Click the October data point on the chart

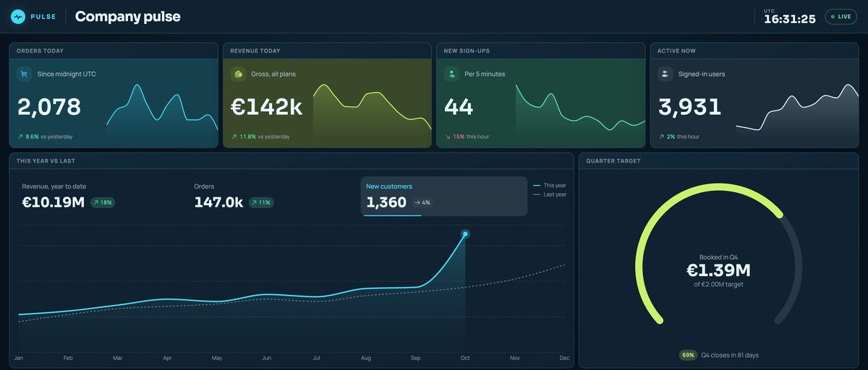click(465, 233)
